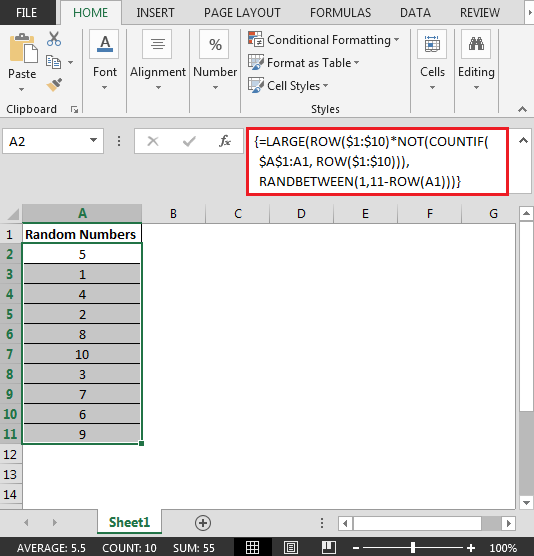Click the Cut scissors icon
The width and height of the screenshot is (534, 556).
click(x=54, y=39)
